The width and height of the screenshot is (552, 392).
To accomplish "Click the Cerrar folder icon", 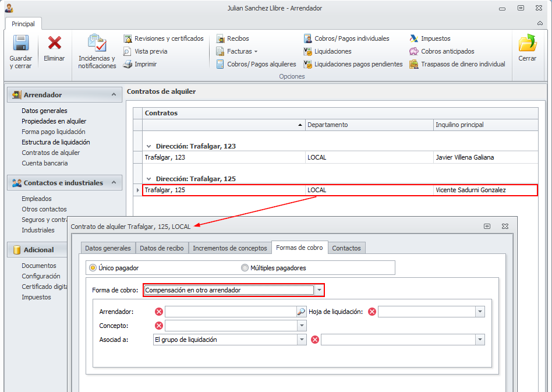I will (x=528, y=43).
